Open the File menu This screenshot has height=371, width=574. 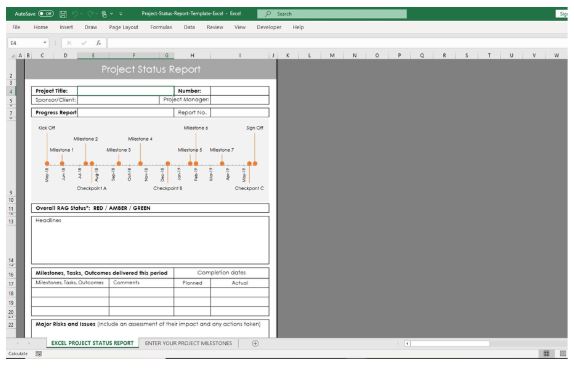[x=16, y=27]
